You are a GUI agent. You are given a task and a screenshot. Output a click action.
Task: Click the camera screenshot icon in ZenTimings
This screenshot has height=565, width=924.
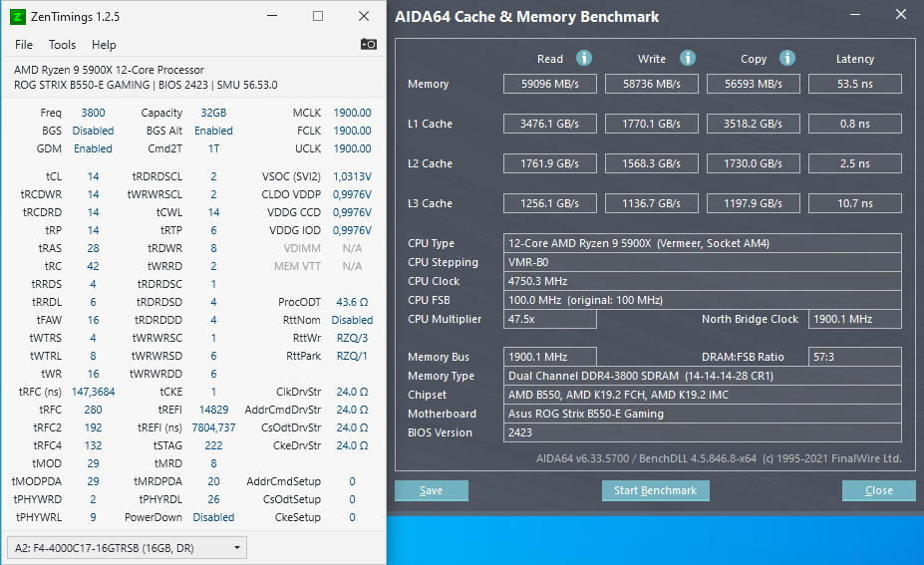[x=369, y=44]
